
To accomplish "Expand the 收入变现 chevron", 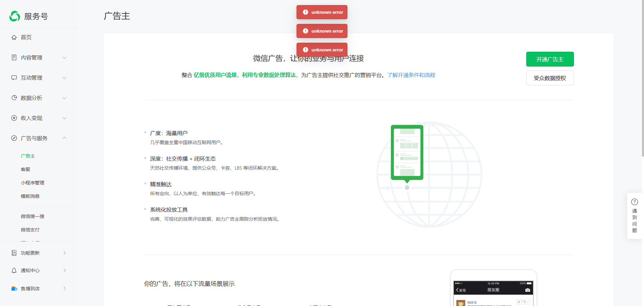I will tap(64, 118).
